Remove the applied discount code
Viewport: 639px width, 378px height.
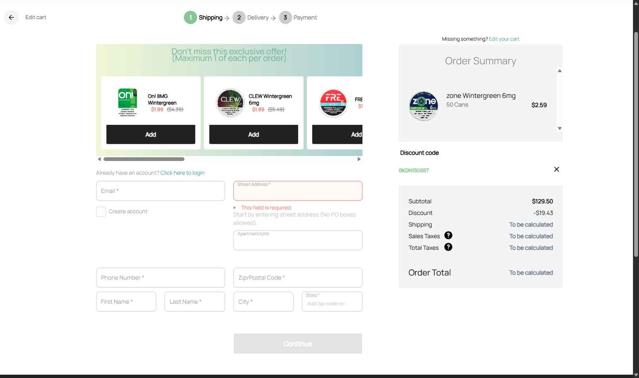tap(556, 169)
